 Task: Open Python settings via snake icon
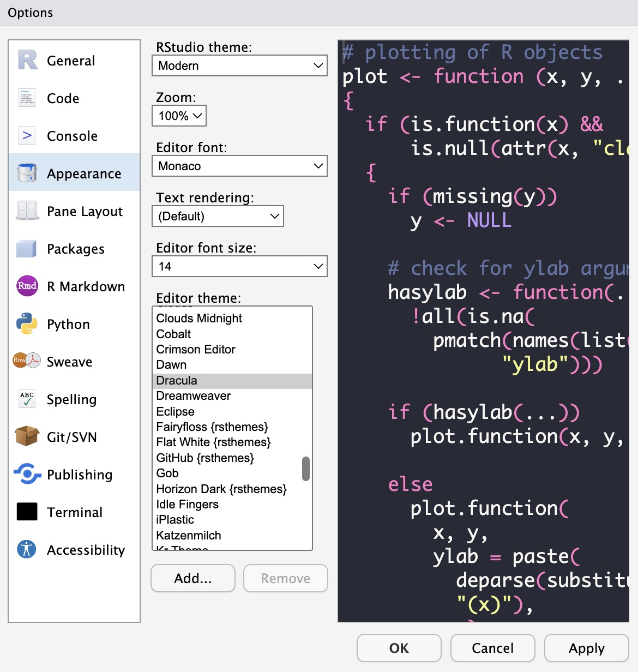tap(27, 324)
